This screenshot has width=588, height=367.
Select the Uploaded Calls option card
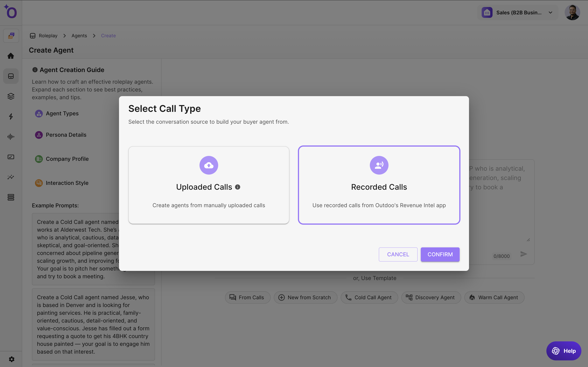pos(208,185)
